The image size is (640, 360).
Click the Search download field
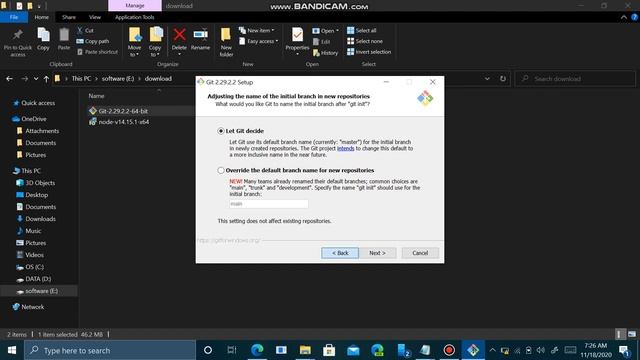575,79
